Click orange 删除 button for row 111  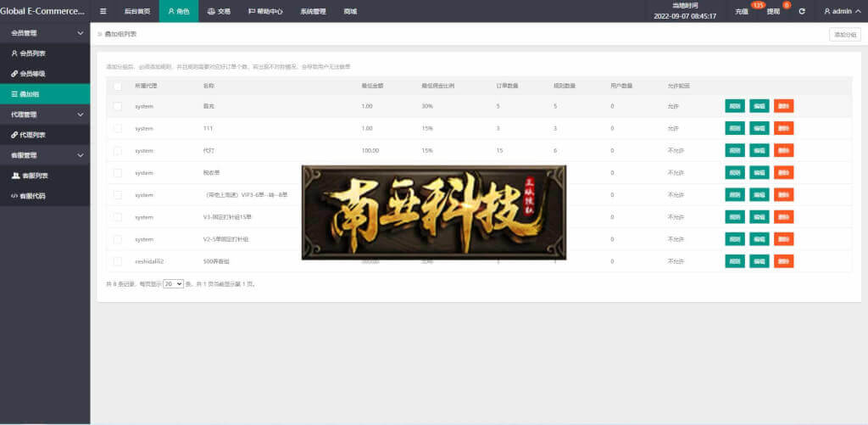pos(783,128)
